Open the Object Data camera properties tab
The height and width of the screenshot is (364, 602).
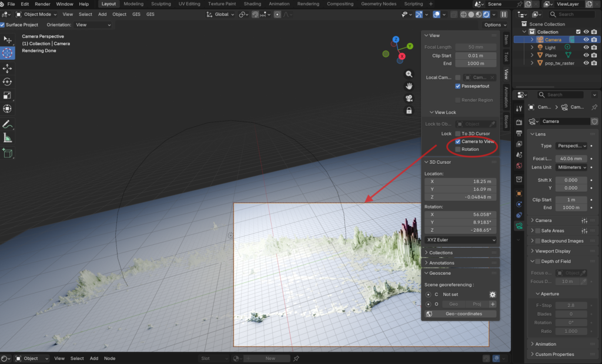[519, 226]
